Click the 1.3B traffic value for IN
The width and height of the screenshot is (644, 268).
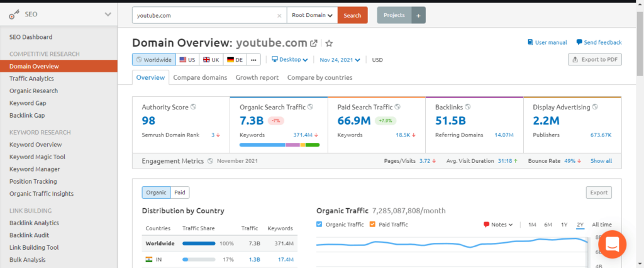pyautogui.click(x=255, y=259)
